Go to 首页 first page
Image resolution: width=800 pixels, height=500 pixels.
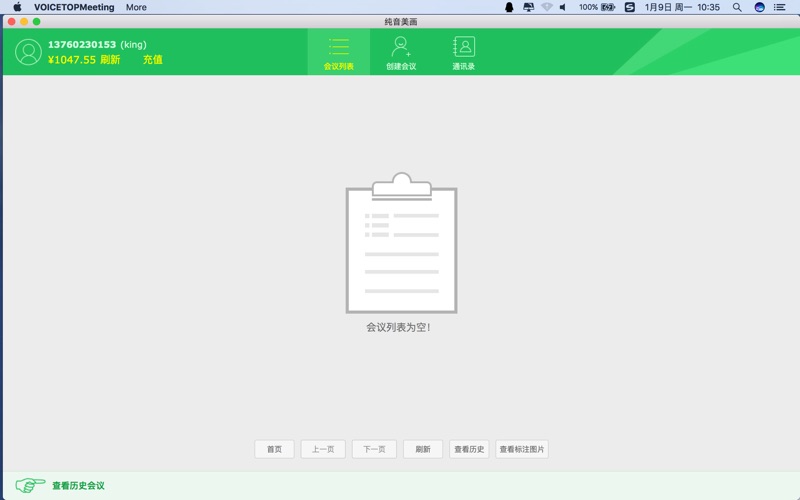point(274,449)
